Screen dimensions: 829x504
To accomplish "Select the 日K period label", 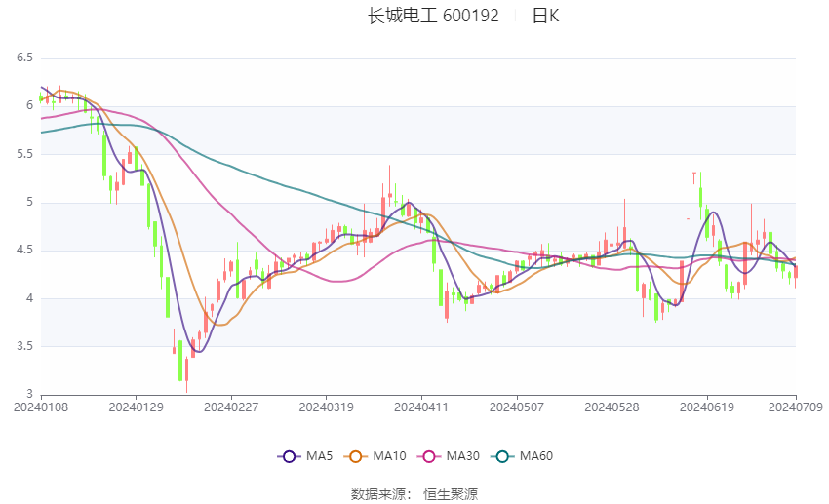I will [545, 16].
